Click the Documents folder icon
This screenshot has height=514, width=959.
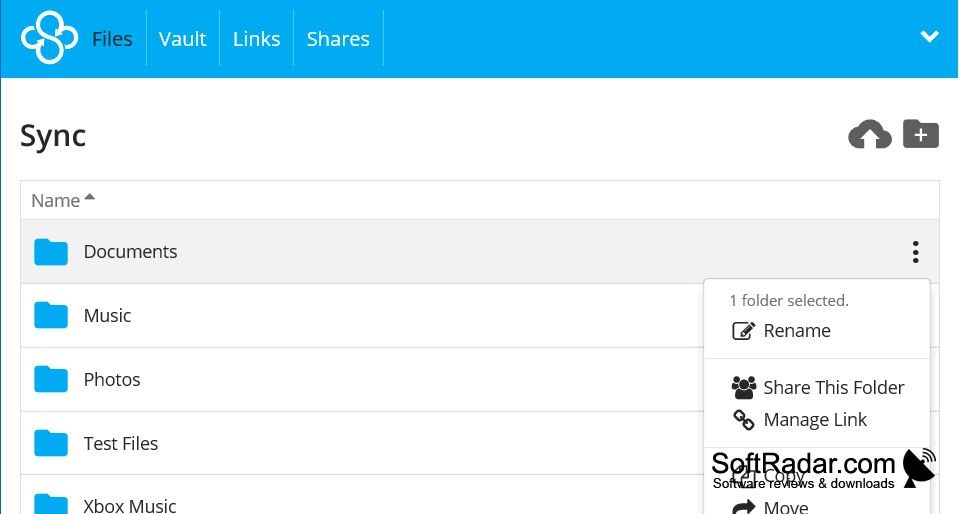coord(51,252)
